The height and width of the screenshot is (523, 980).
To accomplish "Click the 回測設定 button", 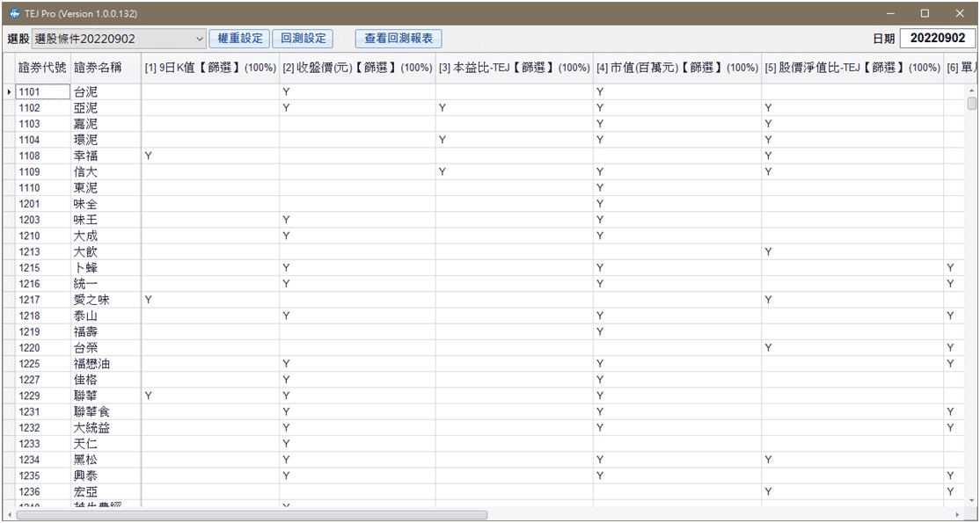I will pos(303,38).
